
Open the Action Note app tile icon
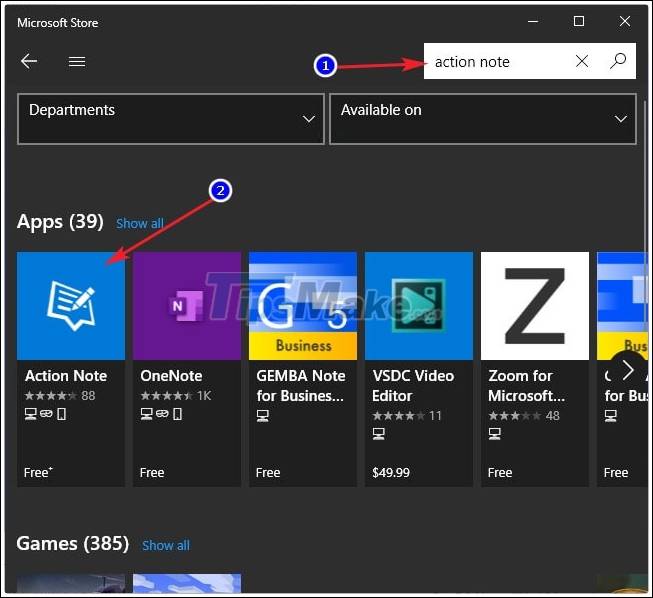(71, 306)
